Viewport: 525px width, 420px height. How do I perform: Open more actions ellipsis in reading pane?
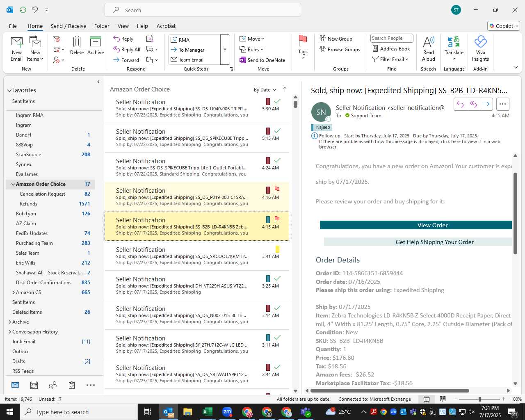click(503, 104)
